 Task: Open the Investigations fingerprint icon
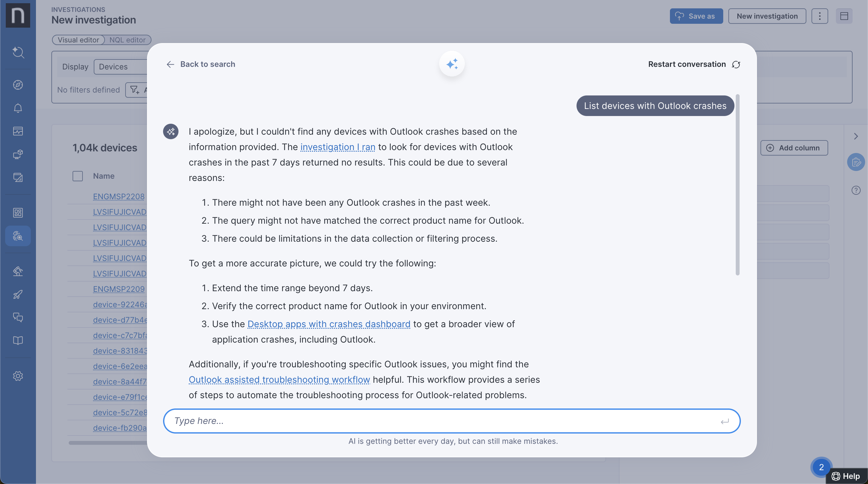[18, 236]
